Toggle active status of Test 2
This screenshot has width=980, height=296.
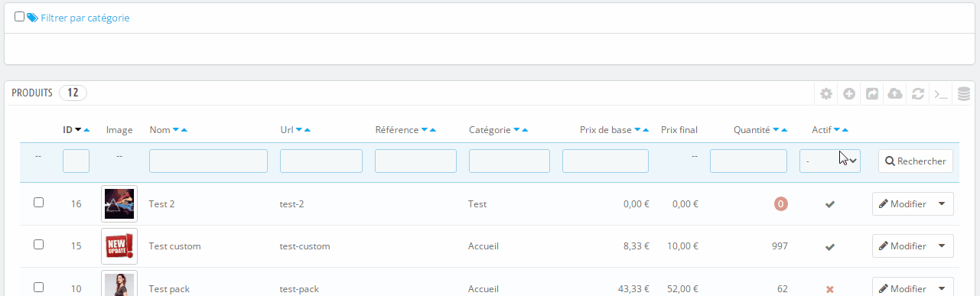coord(830,204)
